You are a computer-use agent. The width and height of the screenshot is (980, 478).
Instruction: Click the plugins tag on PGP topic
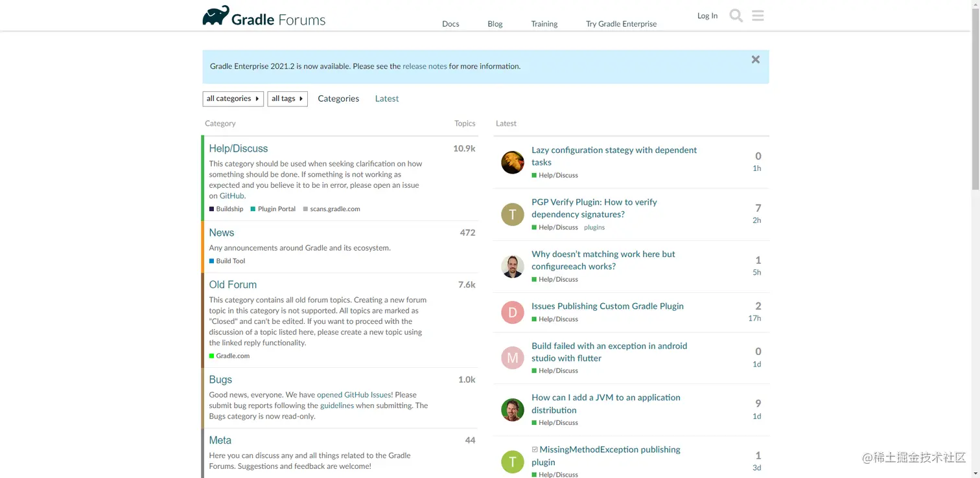coord(594,227)
